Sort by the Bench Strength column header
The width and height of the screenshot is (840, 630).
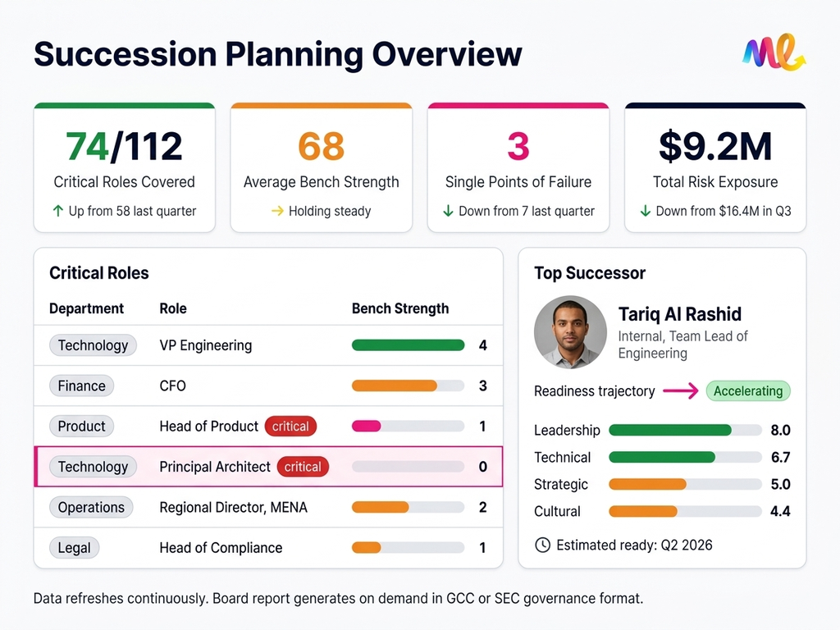400,308
